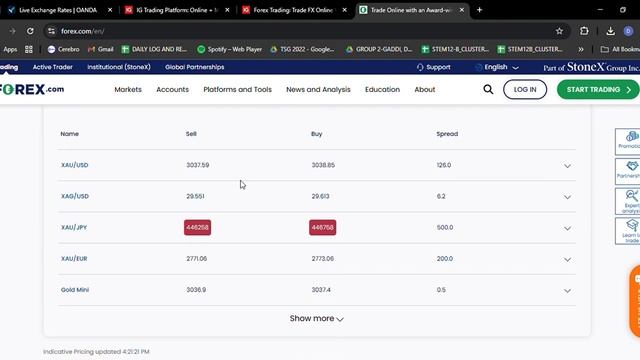Open the tab groups grid icon
The image size is (640, 360).
(29, 49)
